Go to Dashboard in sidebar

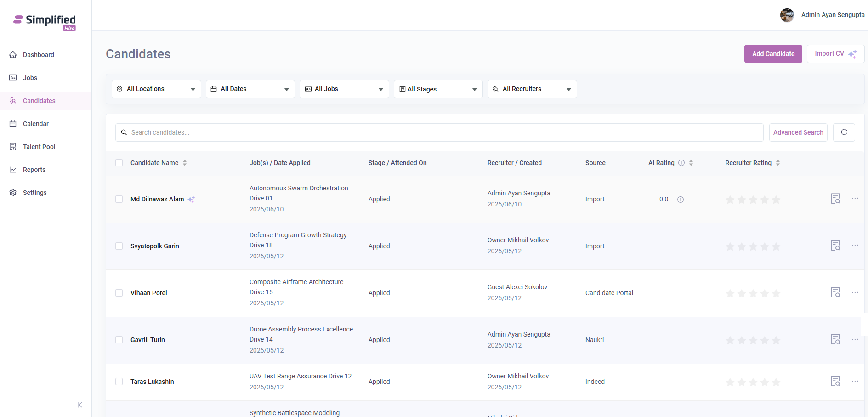[45, 55]
